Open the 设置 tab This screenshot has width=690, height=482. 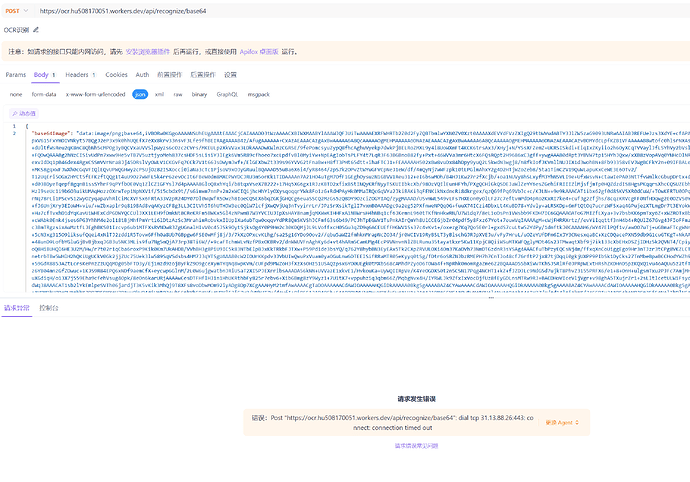(230, 75)
